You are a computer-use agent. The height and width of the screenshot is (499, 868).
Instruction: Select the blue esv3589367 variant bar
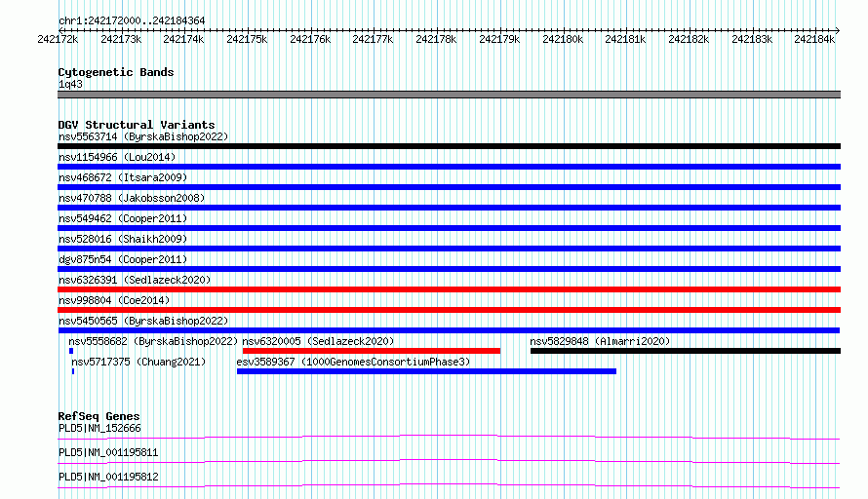pos(427,371)
